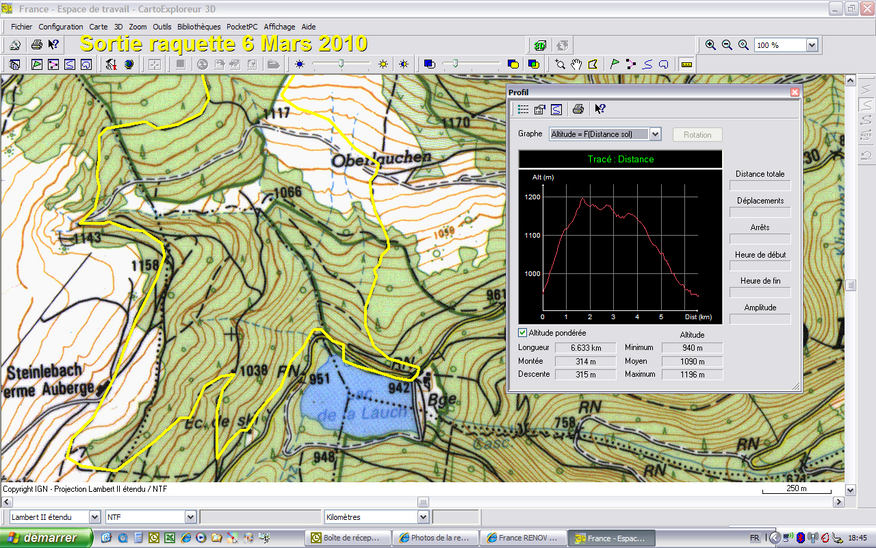The width and height of the screenshot is (876, 548).
Task: Click the tracks list icon in left toolbar
Action: point(69,64)
